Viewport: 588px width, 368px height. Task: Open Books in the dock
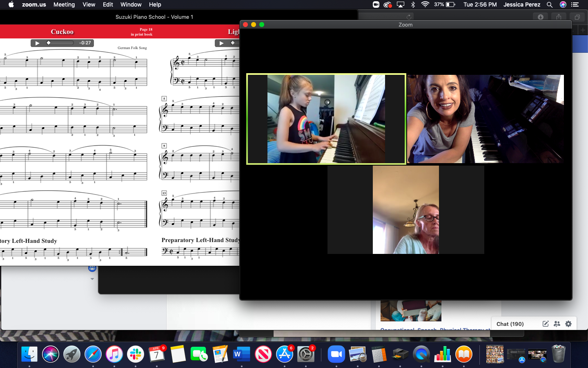coord(464,354)
